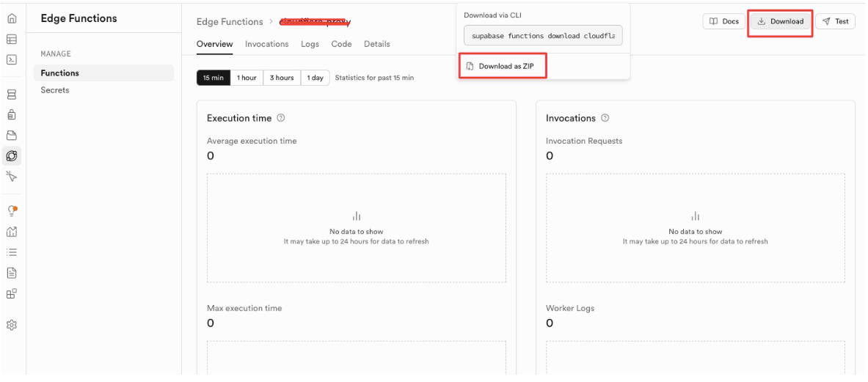
Task: Click the Realtime icon in the sidebar
Action: coord(12,177)
